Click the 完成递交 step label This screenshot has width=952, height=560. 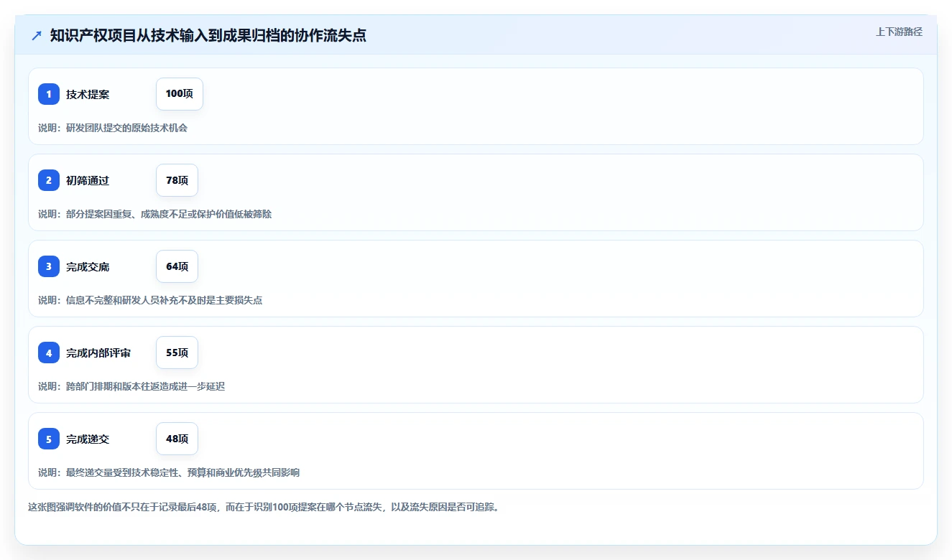88,439
